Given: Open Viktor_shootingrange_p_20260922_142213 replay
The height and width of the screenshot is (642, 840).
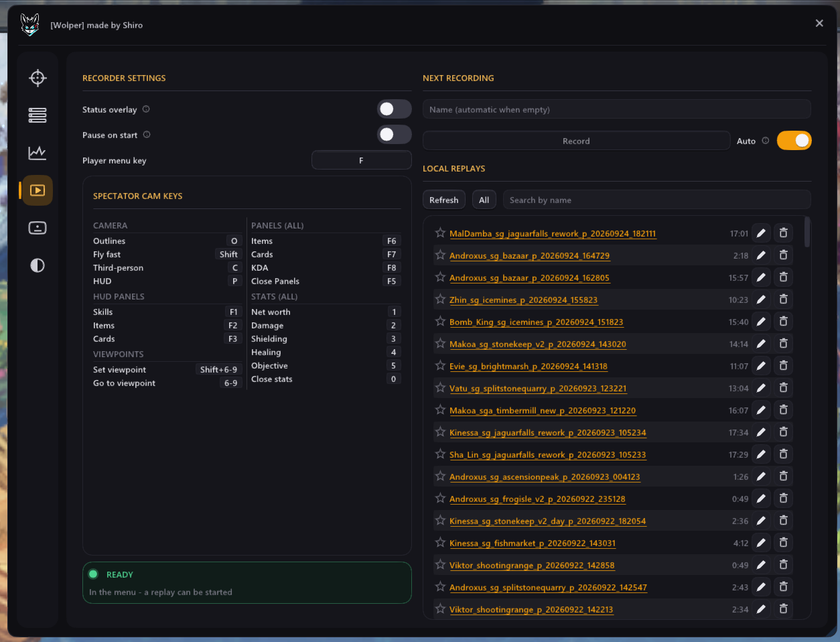Looking at the screenshot, I should [531, 610].
